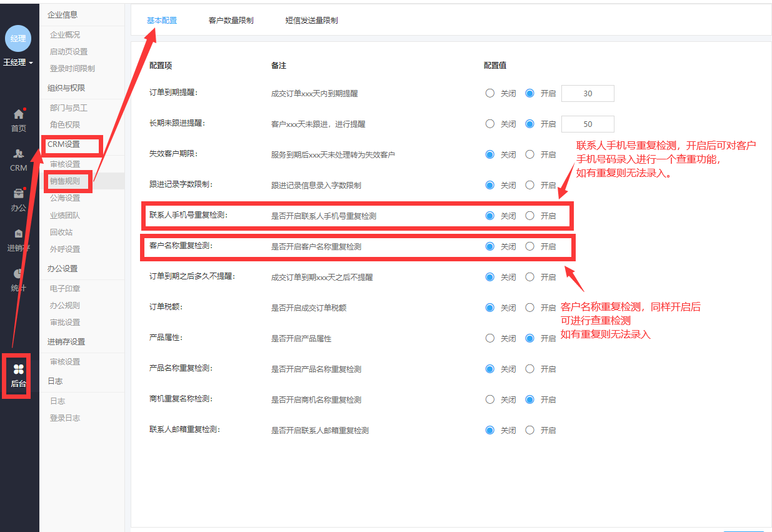Enable 联系人手机号重复检测 with 开启 radio
This screenshot has height=532, width=772.
click(530, 216)
